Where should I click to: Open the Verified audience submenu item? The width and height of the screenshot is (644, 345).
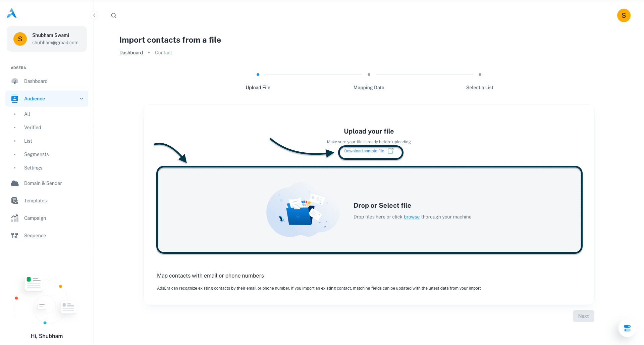33,128
